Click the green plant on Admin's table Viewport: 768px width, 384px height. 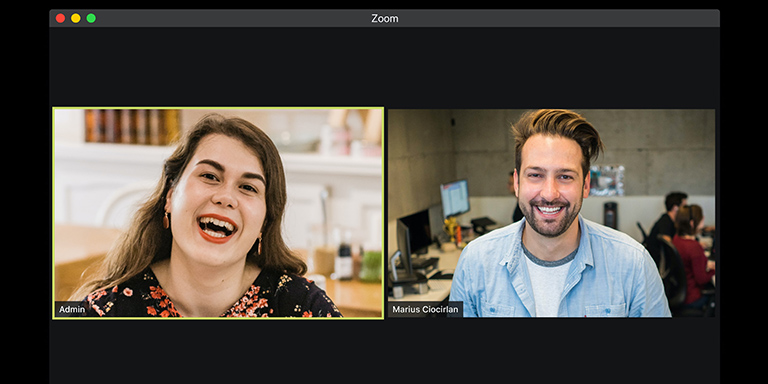(371, 266)
